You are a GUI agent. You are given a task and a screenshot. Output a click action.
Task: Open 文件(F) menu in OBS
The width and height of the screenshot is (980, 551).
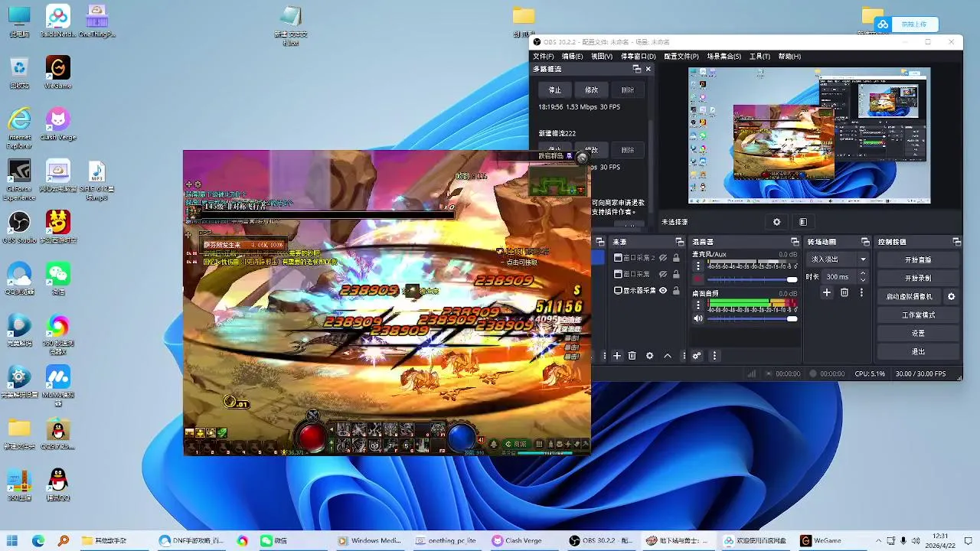[544, 57]
